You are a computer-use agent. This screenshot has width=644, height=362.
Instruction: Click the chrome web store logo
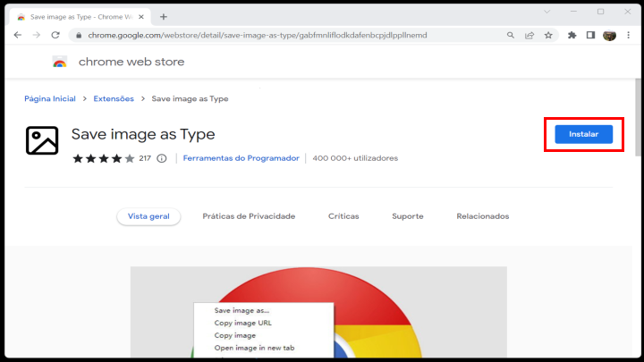coord(60,62)
